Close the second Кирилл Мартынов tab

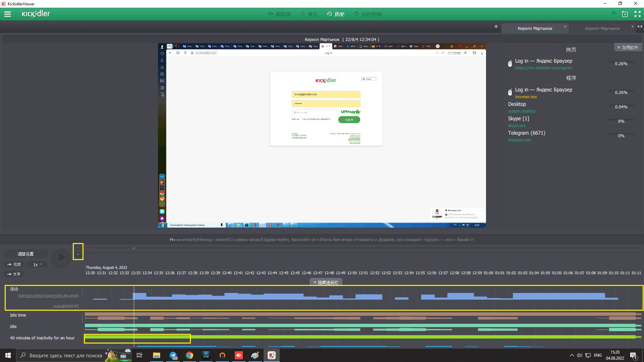(x=632, y=26)
